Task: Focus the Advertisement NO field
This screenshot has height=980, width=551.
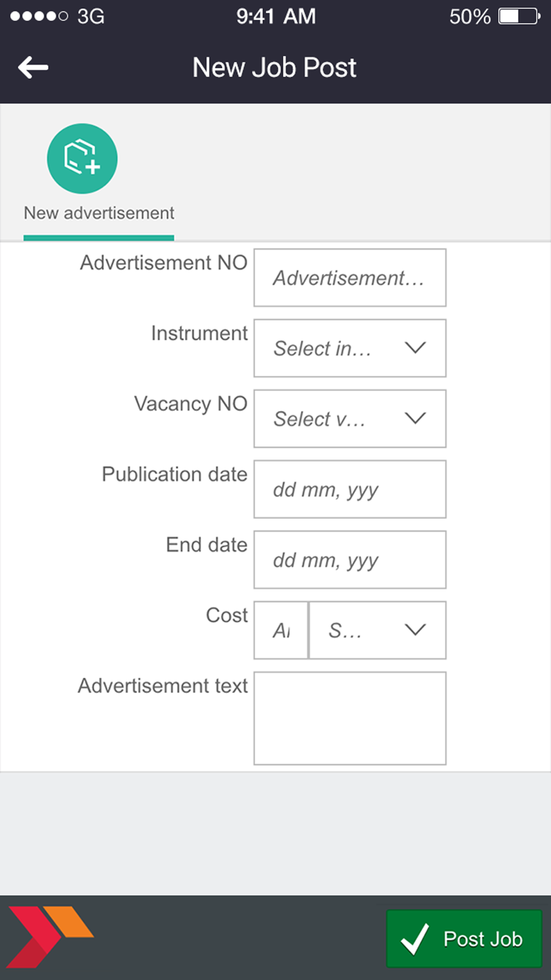Action: (350, 278)
